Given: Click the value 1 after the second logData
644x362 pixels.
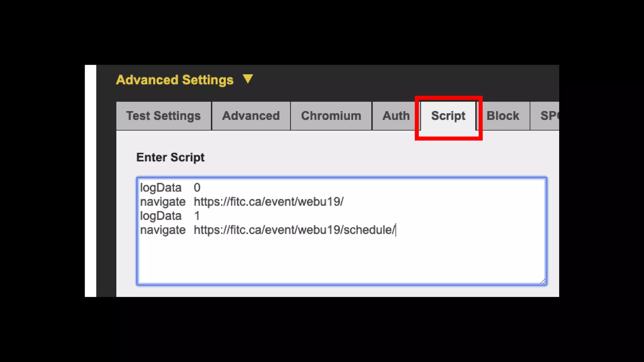Looking at the screenshot, I should click(197, 216).
